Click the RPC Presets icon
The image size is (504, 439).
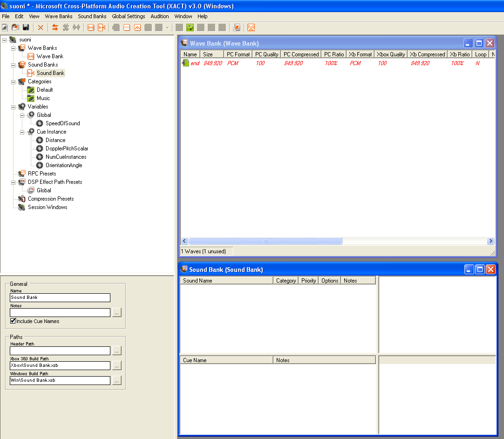[x=22, y=174]
